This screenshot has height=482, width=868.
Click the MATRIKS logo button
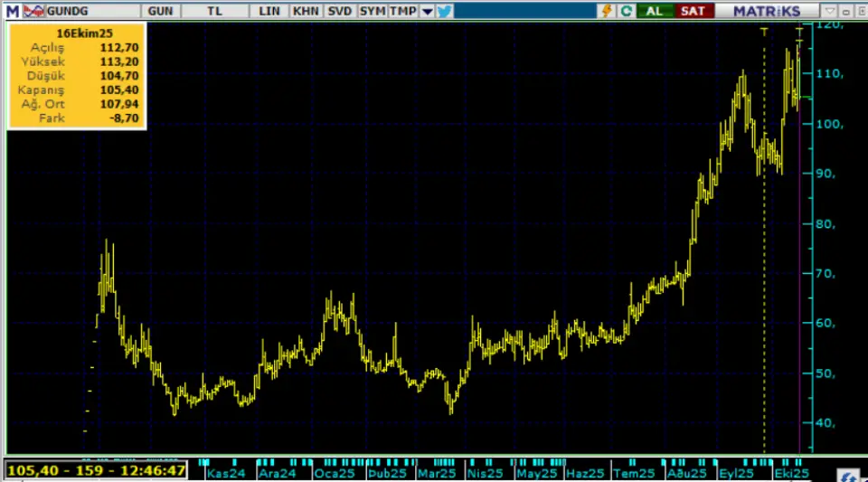click(x=767, y=11)
